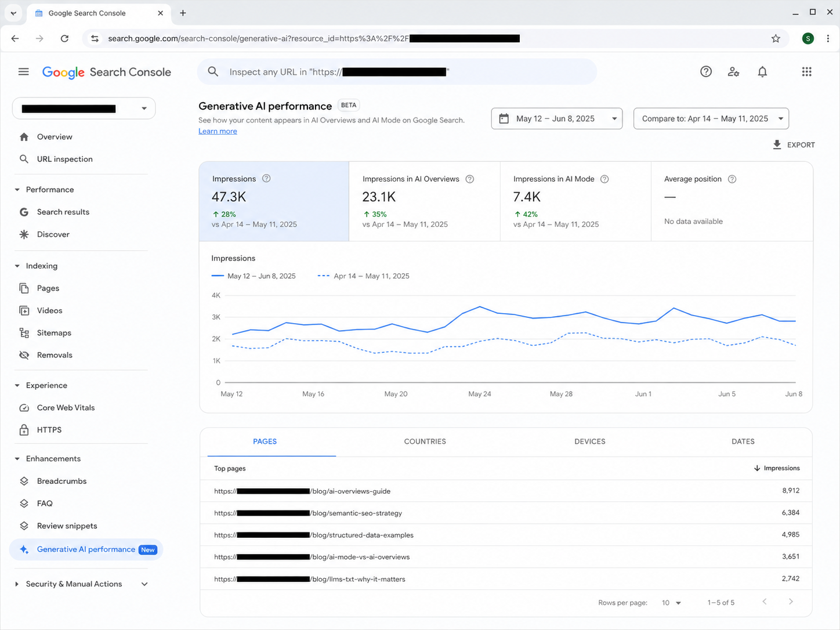This screenshot has height=630, width=840.
Task: Open the ai-overviews-guide page row
Action: pyautogui.click(x=506, y=491)
